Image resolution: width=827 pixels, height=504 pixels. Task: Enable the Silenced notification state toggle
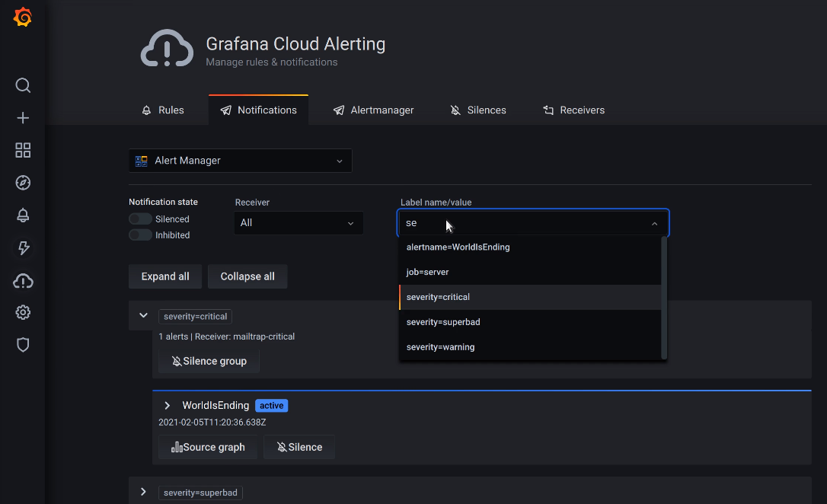(139, 219)
